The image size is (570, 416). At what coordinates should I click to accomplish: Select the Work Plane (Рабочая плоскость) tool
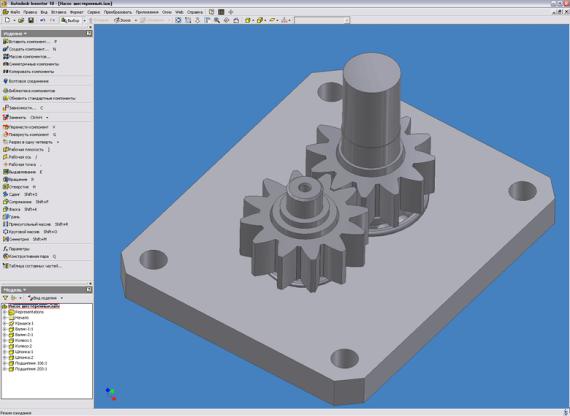(x=26, y=149)
